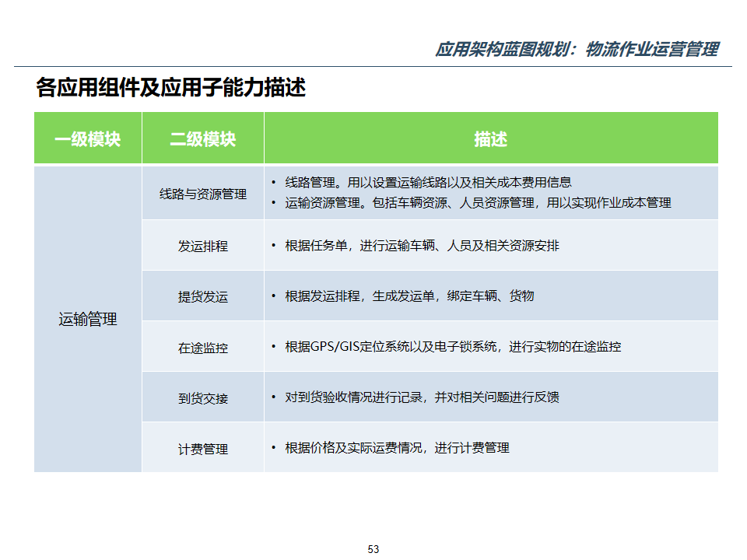Click the '线路与资源管理' cell
This screenshot has width=747, height=560.
pos(203,193)
